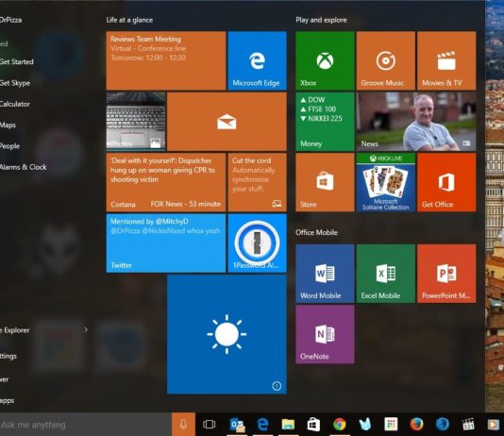Open Task View from the taskbar
This screenshot has height=436, width=504.
tap(210, 425)
